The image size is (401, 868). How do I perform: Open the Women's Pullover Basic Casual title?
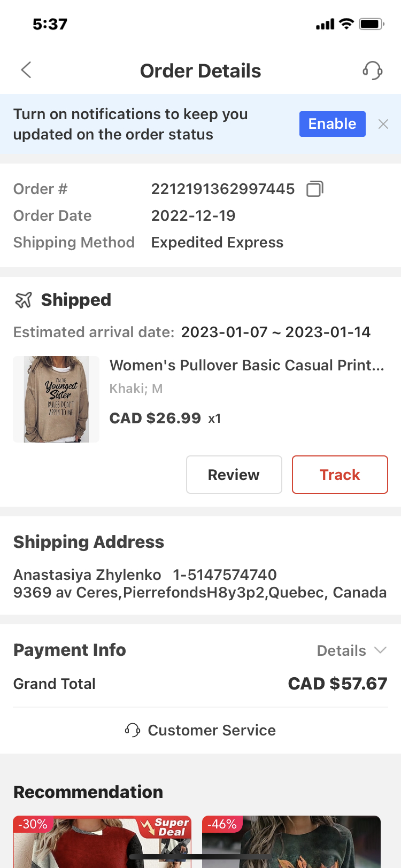coord(246,365)
